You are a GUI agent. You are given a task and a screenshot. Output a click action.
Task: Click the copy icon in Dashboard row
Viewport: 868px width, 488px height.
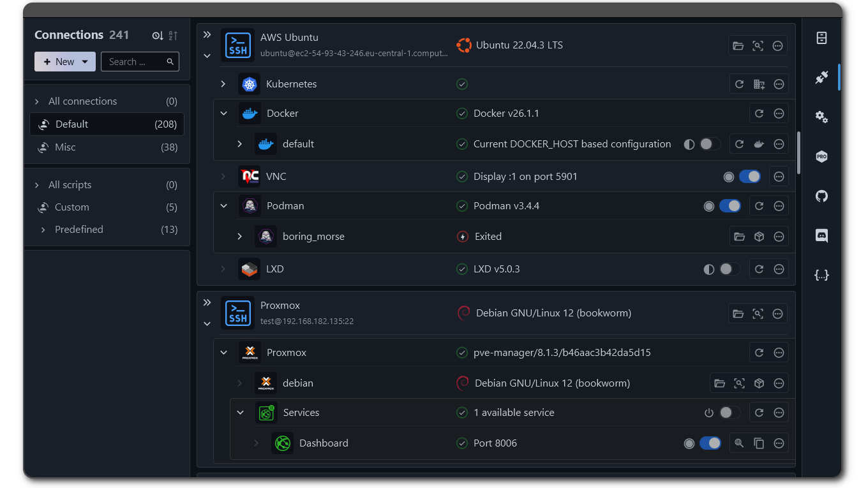[759, 443]
